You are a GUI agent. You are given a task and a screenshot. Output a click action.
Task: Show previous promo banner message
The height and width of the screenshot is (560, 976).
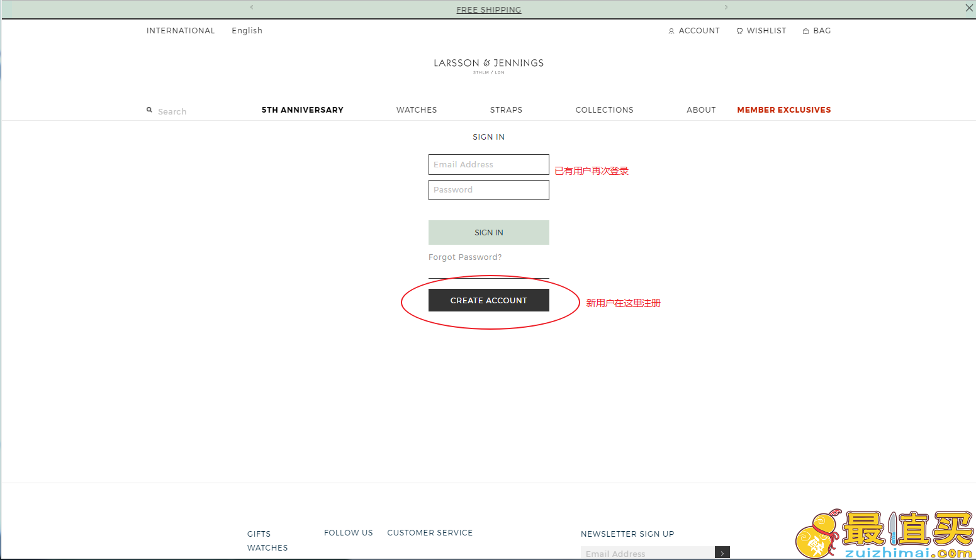click(252, 8)
